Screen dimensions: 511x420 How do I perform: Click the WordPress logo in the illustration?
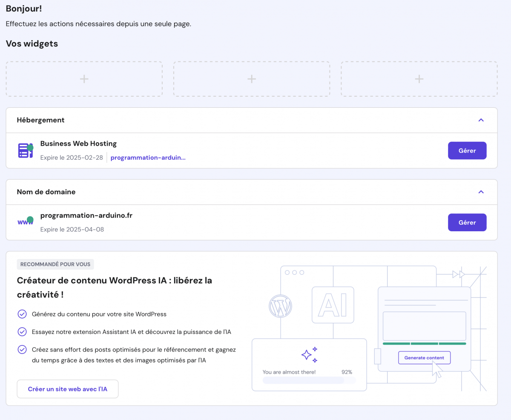click(280, 306)
